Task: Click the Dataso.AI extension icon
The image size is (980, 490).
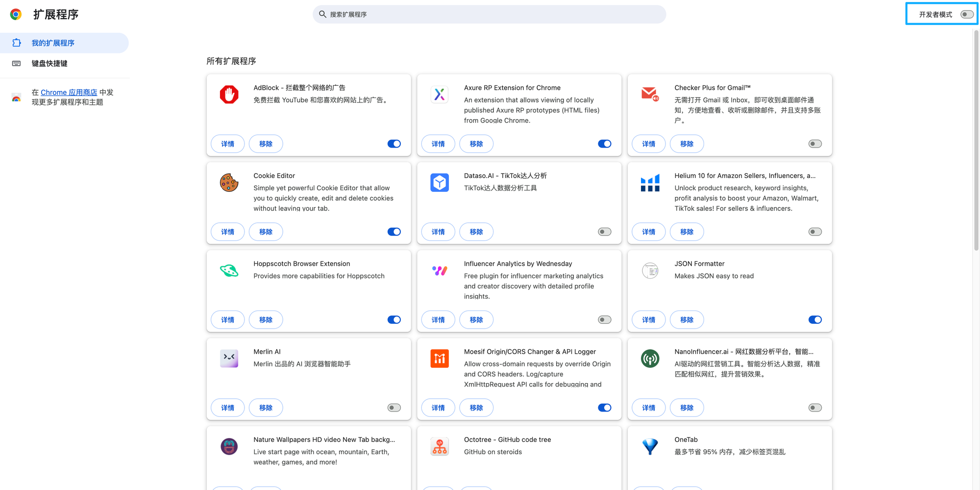Action: (440, 182)
